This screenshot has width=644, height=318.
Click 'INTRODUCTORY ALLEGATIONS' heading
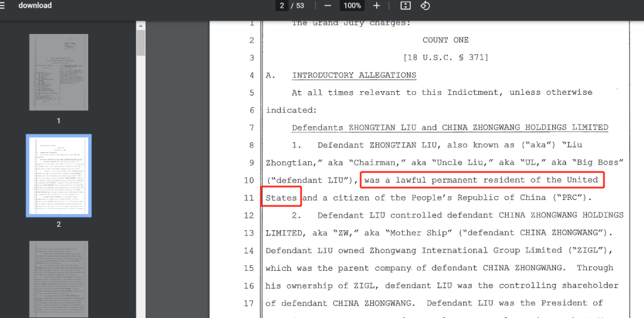tap(354, 76)
